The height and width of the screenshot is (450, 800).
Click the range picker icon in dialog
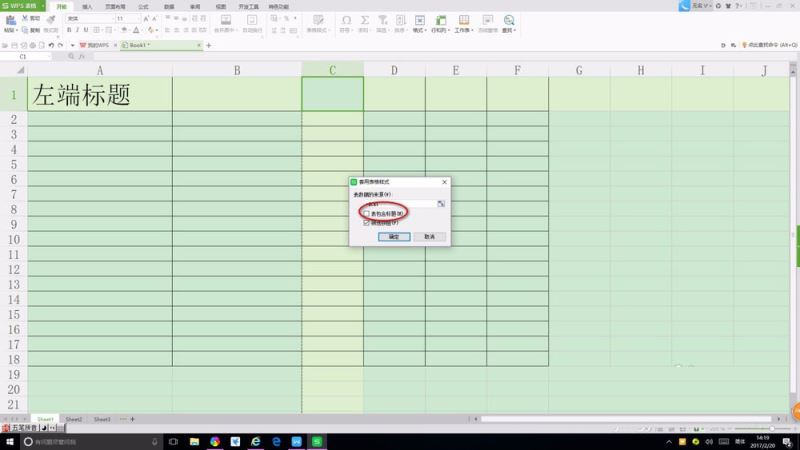tap(441, 204)
